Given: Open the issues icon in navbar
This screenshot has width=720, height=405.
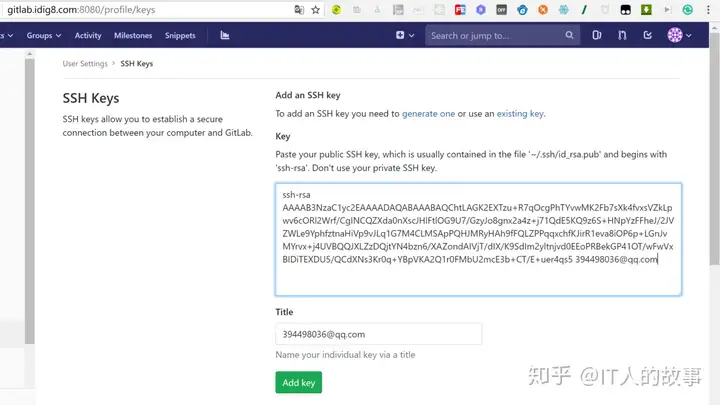Looking at the screenshot, I should click(596, 35).
